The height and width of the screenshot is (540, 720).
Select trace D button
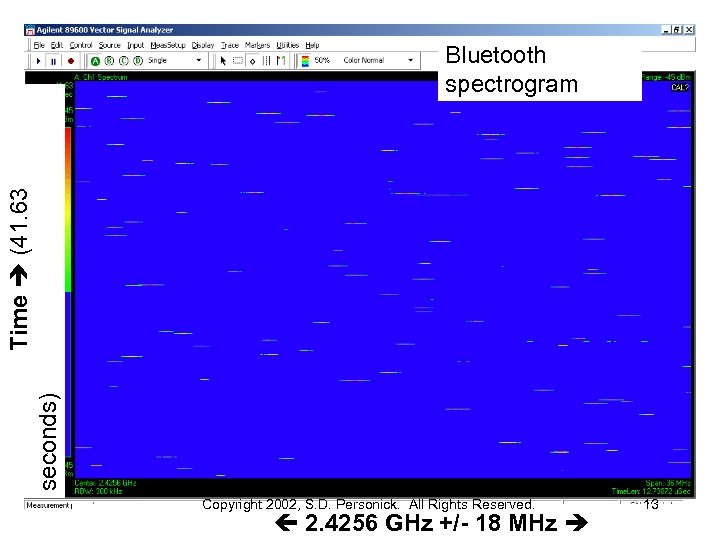pyautogui.click(x=138, y=61)
